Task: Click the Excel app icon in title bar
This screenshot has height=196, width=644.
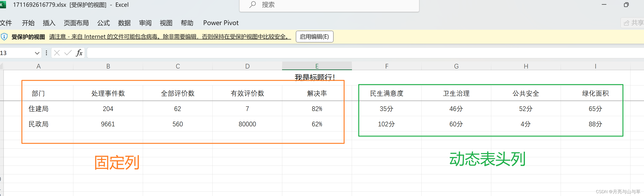Action: (x=3, y=4)
